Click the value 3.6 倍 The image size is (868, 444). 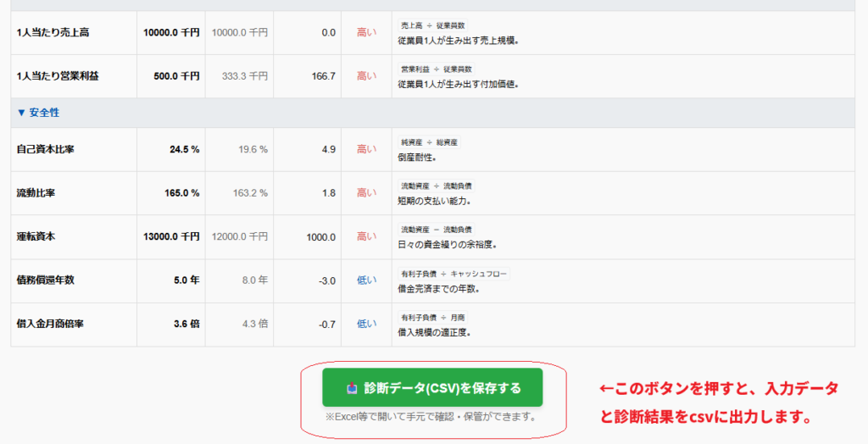(x=186, y=324)
